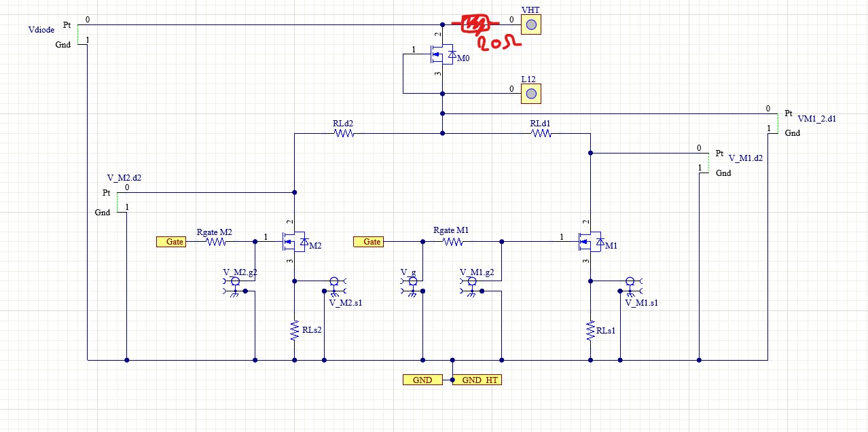Select the M2 MOSFET symbol

click(295, 242)
